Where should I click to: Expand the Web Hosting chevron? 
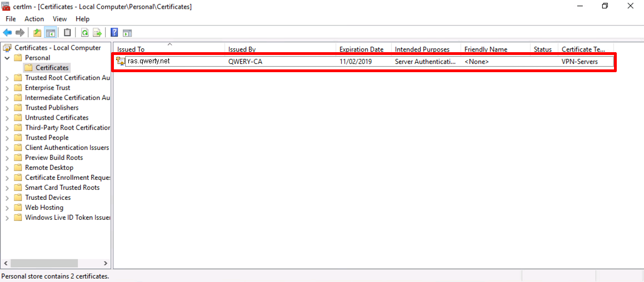7,208
